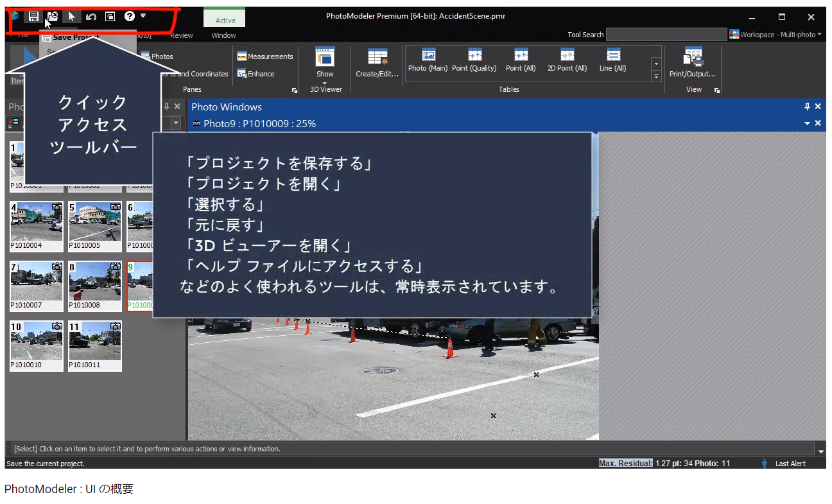This screenshot has width=832, height=504.
Task: Click the Create/Edit table ribbon button
Action: click(x=377, y=63)
